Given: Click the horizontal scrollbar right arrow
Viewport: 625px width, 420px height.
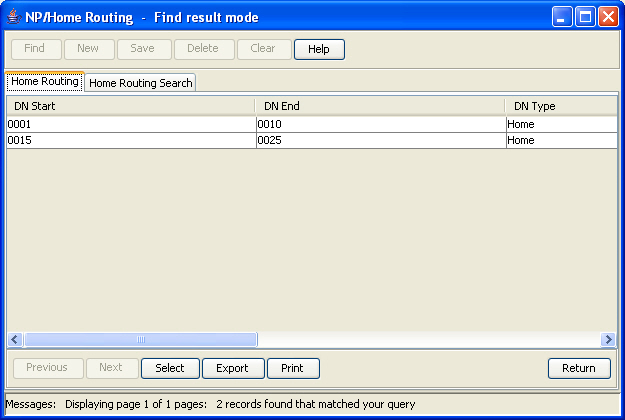Looking at the screenshot, I should click(x=608, y=340).
